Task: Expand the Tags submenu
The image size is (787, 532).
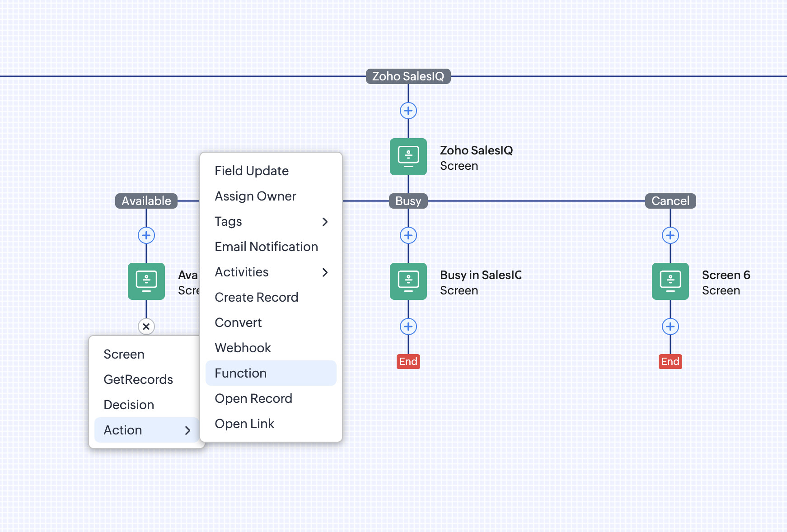Action: pyautogui.click(x=271, y=221)
